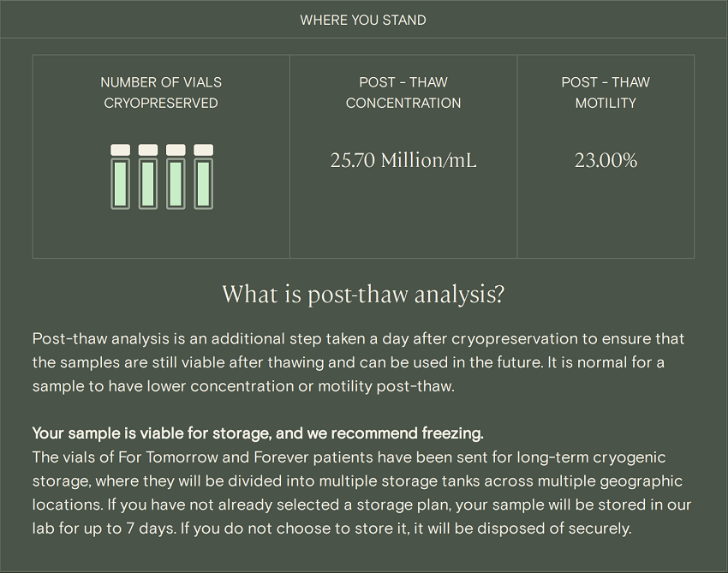The width and height of the screenshot is (728, 573).
Task: Click the bold viable for storage statement
Action: 258,433
